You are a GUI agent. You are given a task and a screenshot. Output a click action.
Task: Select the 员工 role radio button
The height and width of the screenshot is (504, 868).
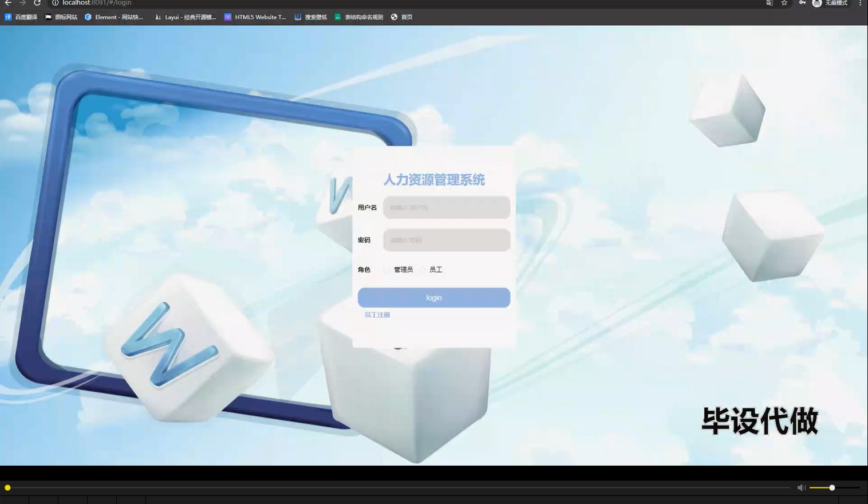pyautogui.click(x=423, y=270)
